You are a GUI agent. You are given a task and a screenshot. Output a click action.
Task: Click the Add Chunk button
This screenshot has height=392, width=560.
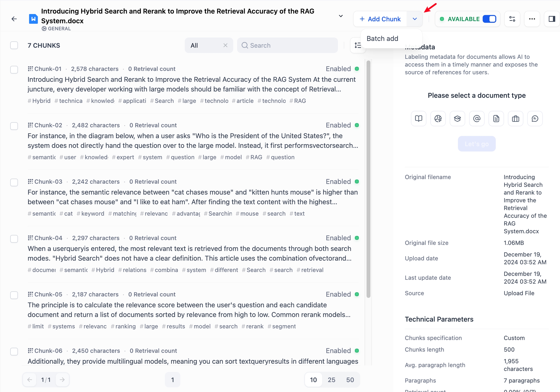[380, 19]
